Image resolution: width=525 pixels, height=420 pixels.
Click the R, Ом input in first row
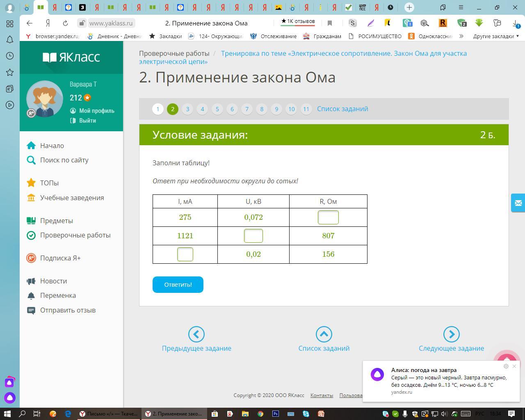(328, 217)
